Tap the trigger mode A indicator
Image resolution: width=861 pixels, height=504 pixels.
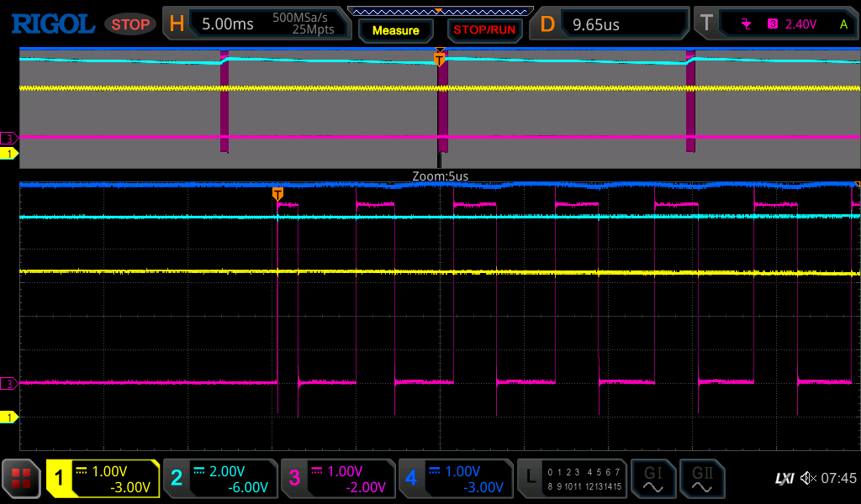coord(843,24)
